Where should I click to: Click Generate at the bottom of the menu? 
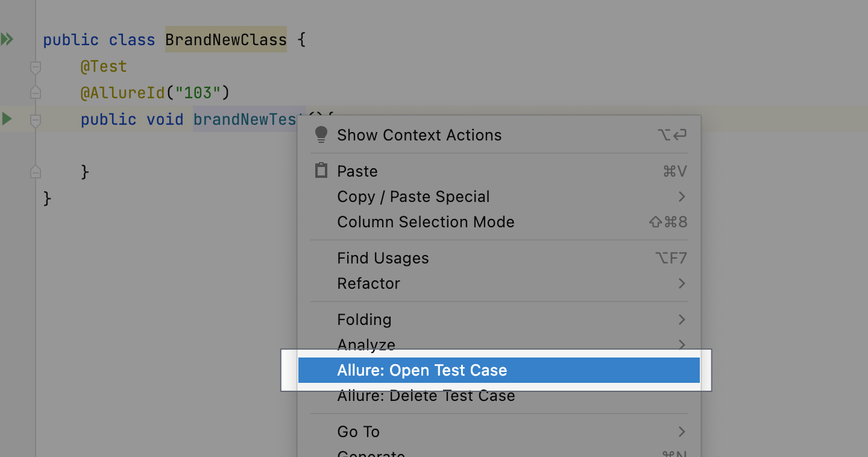pos(370,453)
